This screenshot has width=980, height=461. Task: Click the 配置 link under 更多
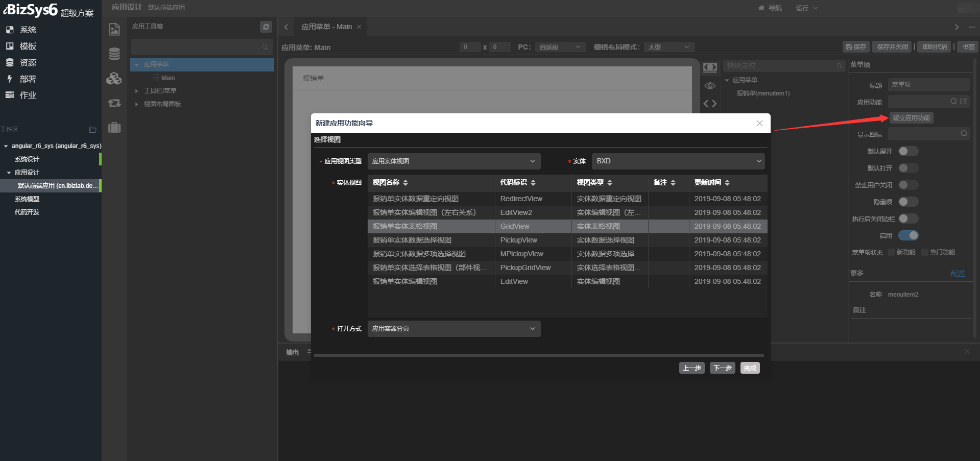pyautogui.click(x=958, y=274)
